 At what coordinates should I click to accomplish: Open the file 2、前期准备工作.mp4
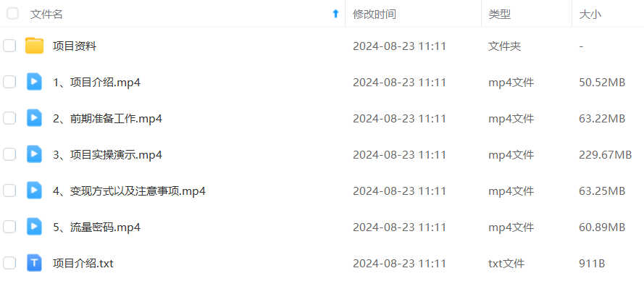coord(108,119)
